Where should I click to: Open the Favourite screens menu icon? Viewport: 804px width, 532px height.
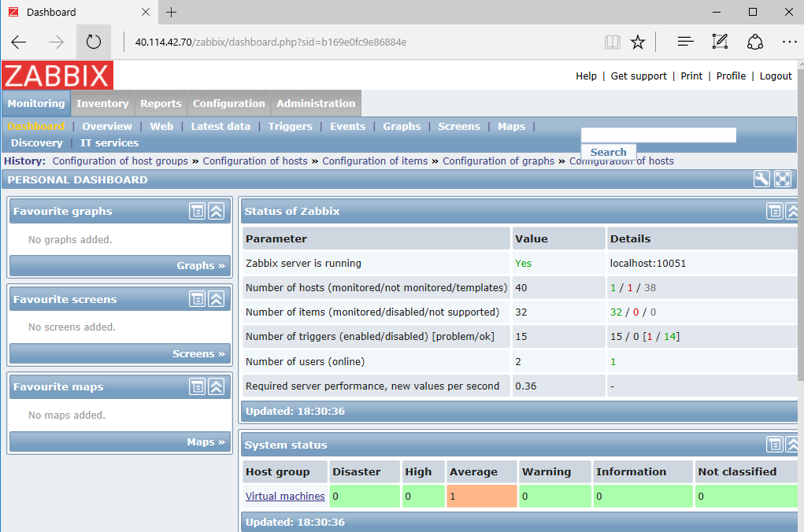pos(197,299)
